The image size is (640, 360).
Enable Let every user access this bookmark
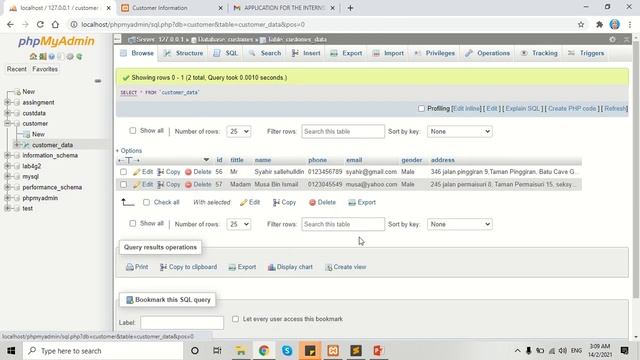(x=236, y=319)
